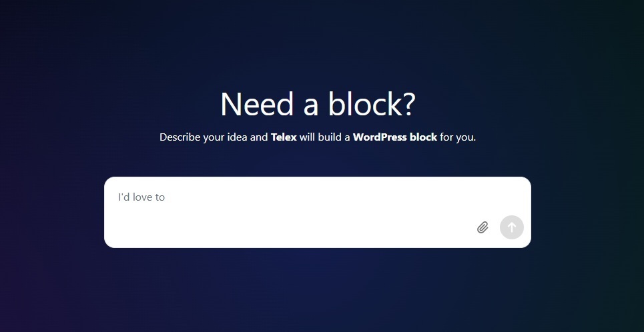Select the "Need a block?" heading
The height and width of the screenshot is (332, 644).
318,104
